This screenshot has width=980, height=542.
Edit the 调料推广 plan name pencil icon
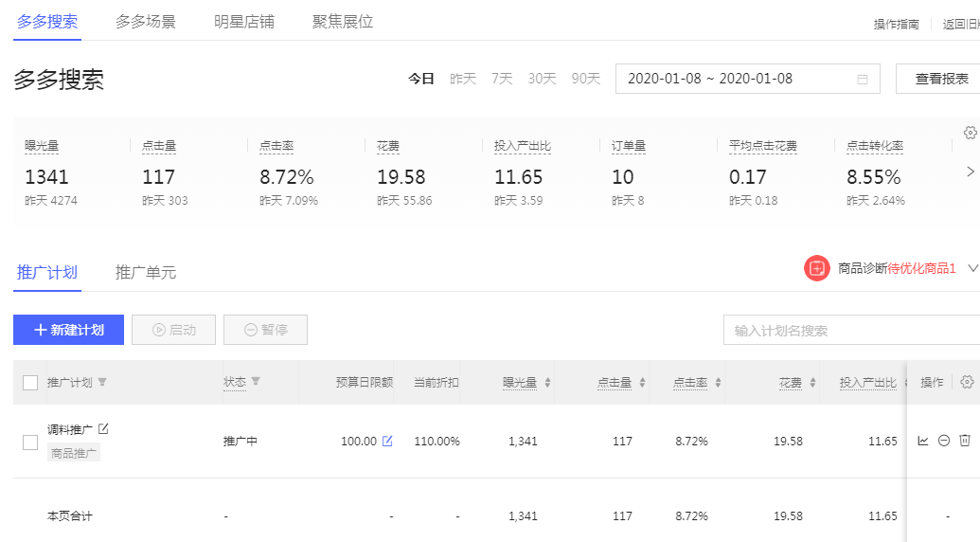(x=103, y=429)
